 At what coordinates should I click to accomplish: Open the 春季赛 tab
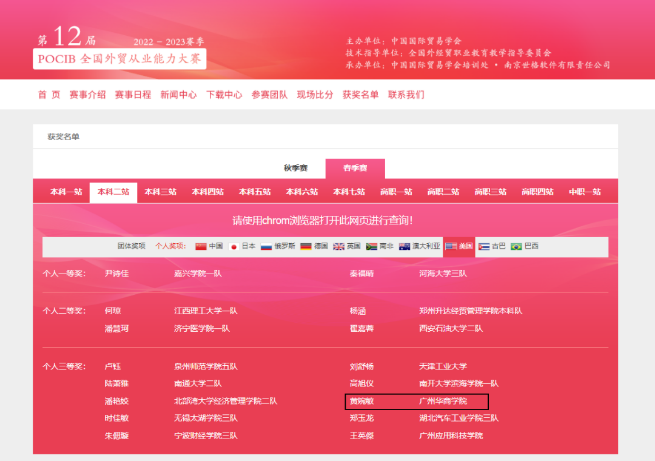(354, 168)
